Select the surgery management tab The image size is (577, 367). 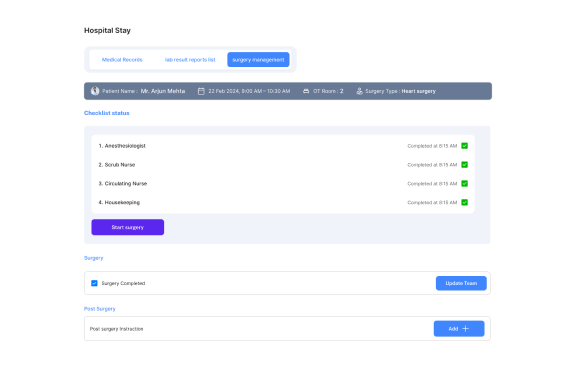[258, 60]
